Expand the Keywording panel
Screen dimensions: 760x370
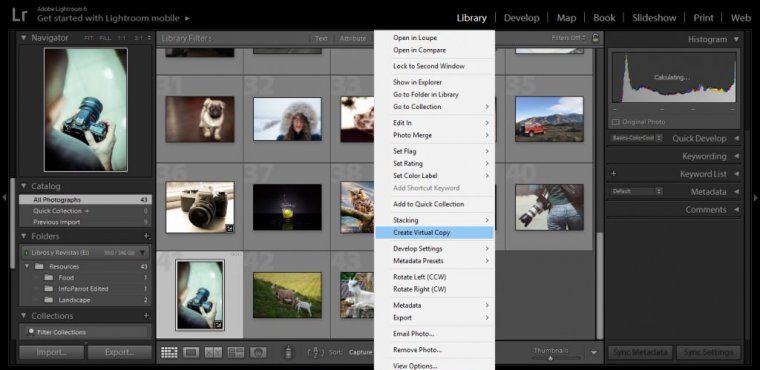pos(736,156)
